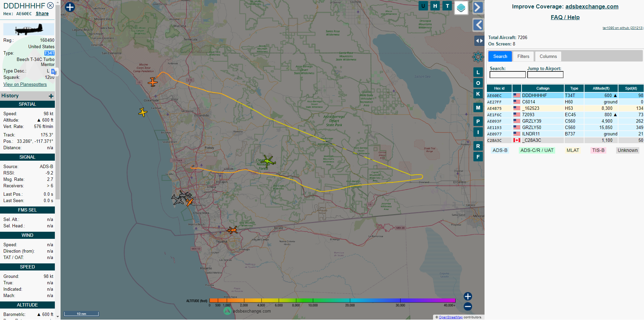Click the translate icon beside Type Desc.
The width and height of the screenshot is (644, 321).
(x=54, y=72)
